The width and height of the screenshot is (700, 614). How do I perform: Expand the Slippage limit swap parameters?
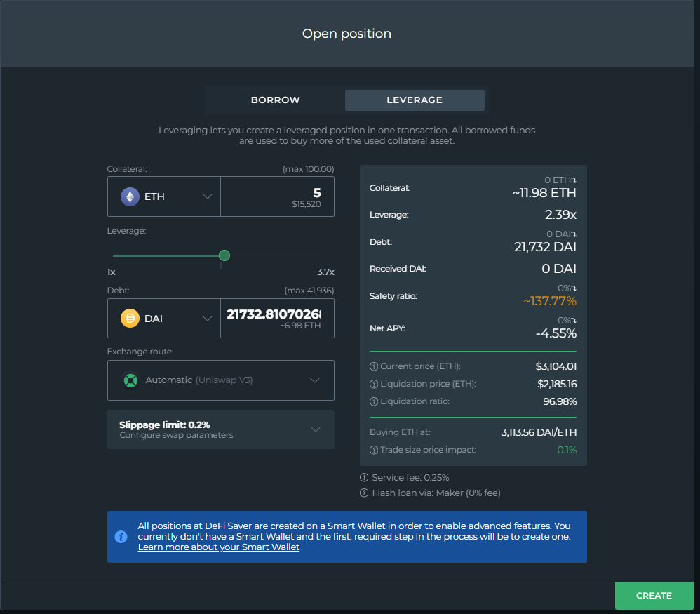pyautogui.click(x=315, y=429)
